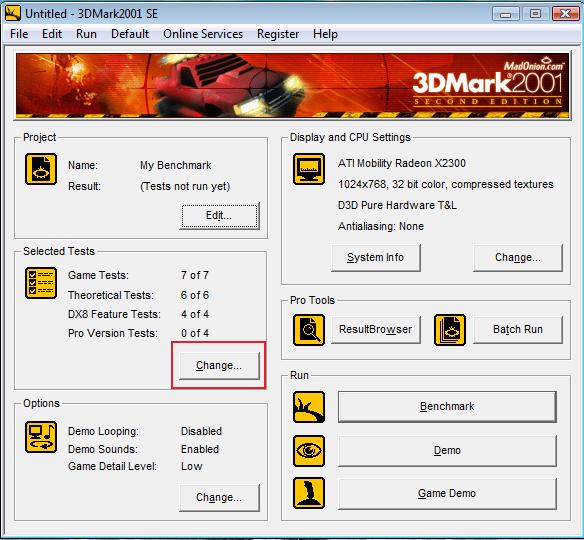Click the Theoretical Tests 6 of 6 value
The height and width of the screenshot is (540, 584).
pyautogui.click(x=195, y=295)
